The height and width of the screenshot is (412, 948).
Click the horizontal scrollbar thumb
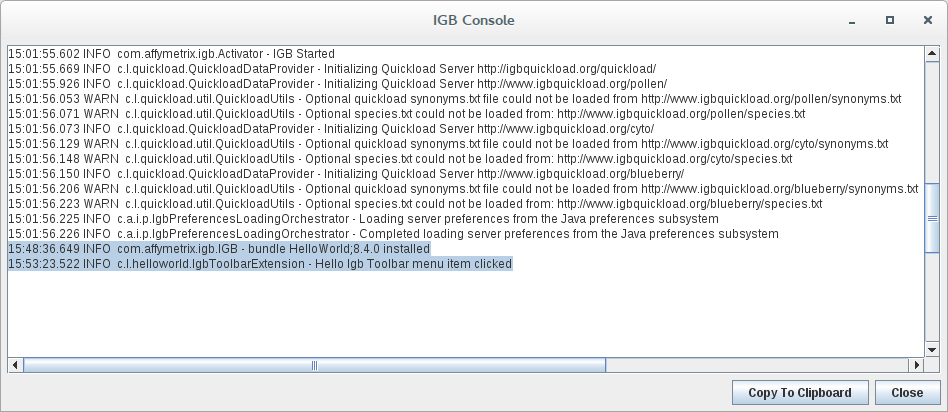(x=314, y=365)
